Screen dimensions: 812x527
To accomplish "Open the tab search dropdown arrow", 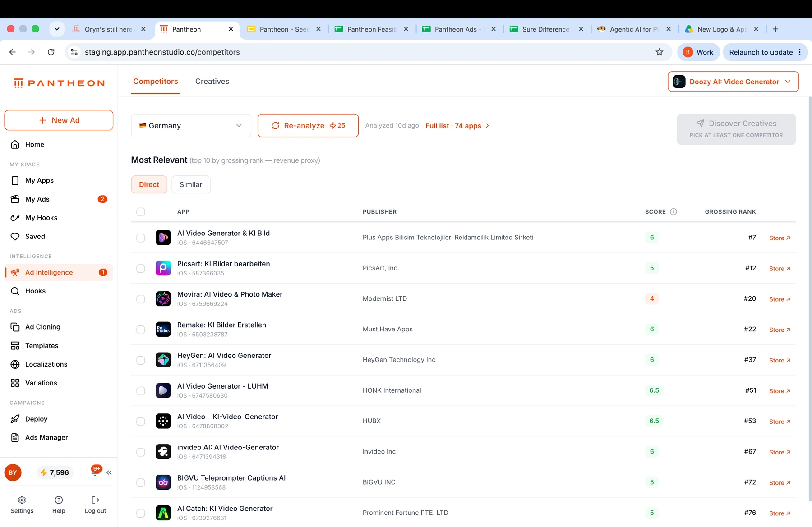I will coord(56,29).
